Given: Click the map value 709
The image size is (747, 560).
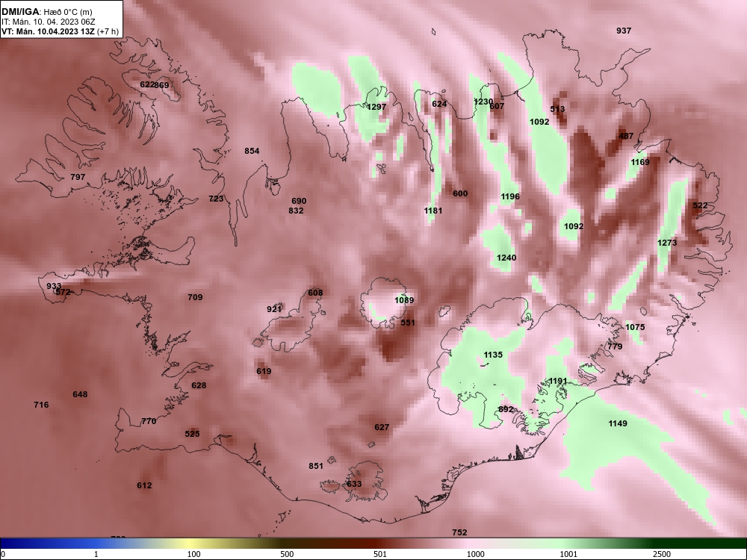Looking at the screenshot, I should (x=195, y=298).
